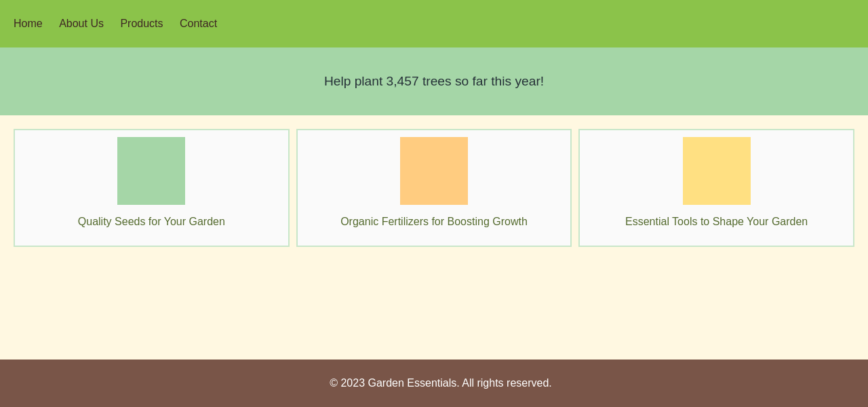Click the green Quality Seeds product image
The image size is (868, 407).
pos(151,171)
